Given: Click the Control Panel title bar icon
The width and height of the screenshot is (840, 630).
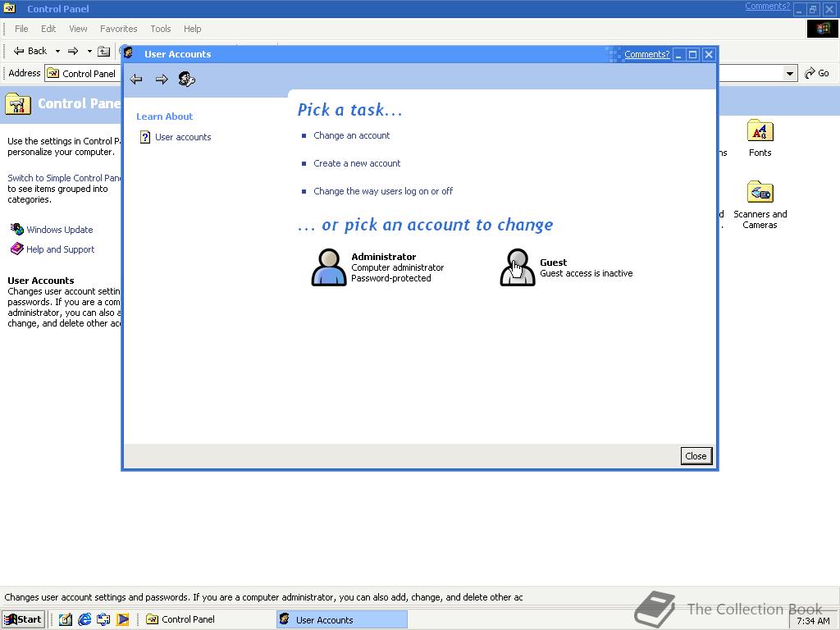Looking at the screenshot, I should (10, 8).
